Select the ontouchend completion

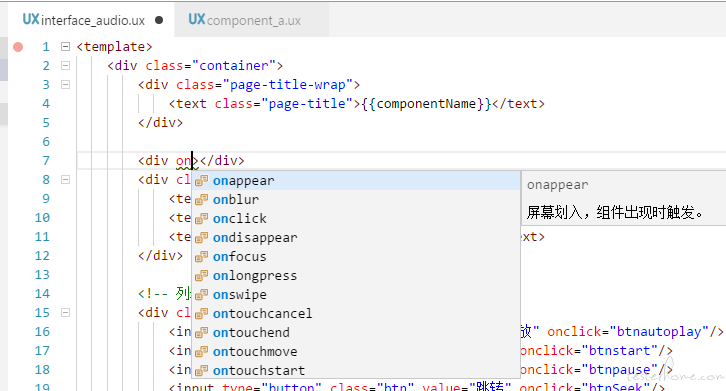pos(356,332)
